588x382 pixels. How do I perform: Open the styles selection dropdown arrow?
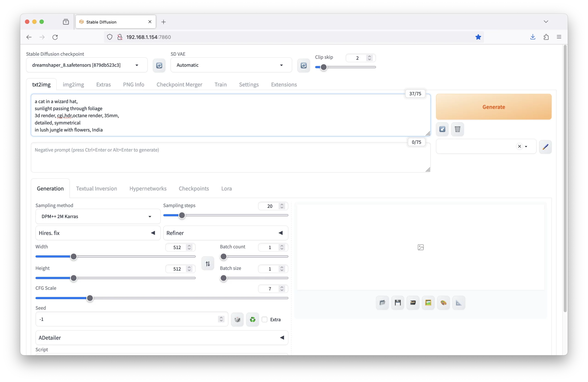click(526, 147)
